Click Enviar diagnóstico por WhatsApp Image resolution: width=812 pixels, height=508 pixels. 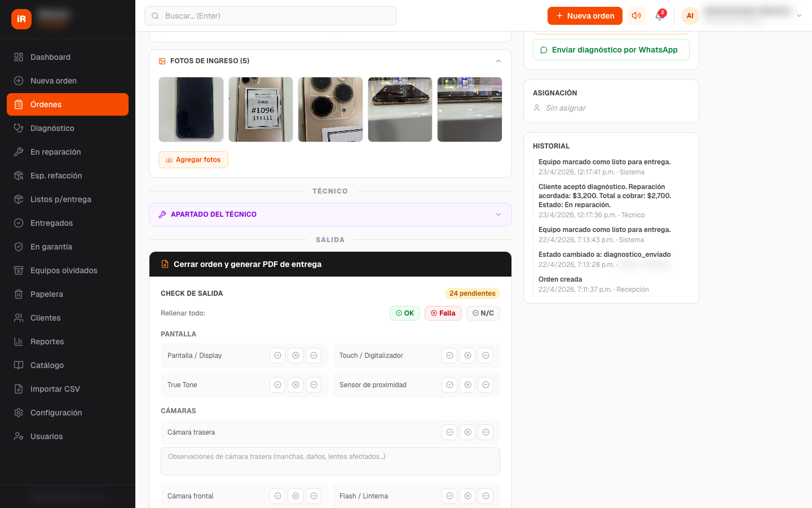[611, 50]
